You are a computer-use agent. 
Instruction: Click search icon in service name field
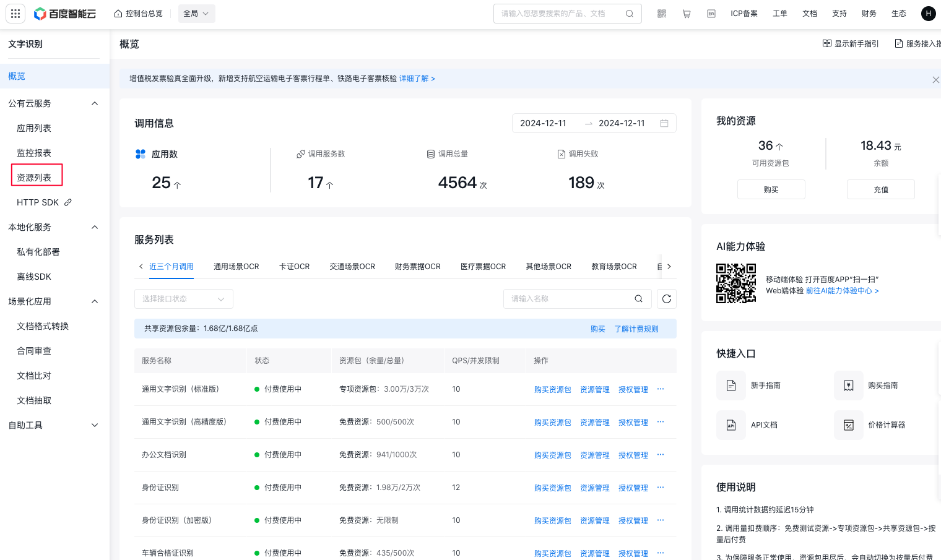coord(638,299)
